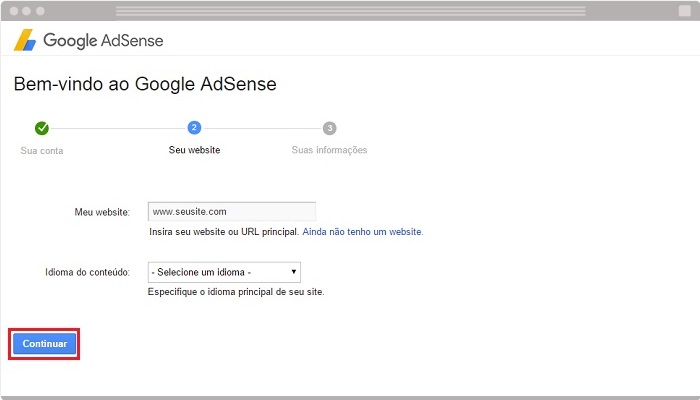
Task: Select step 3 circle for Suas informações
Action: [329, 128]
